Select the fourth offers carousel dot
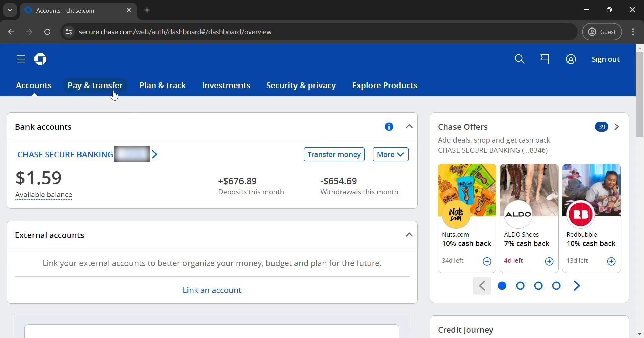The height and width of the screenshot is (338, 644). click(556, 286)
